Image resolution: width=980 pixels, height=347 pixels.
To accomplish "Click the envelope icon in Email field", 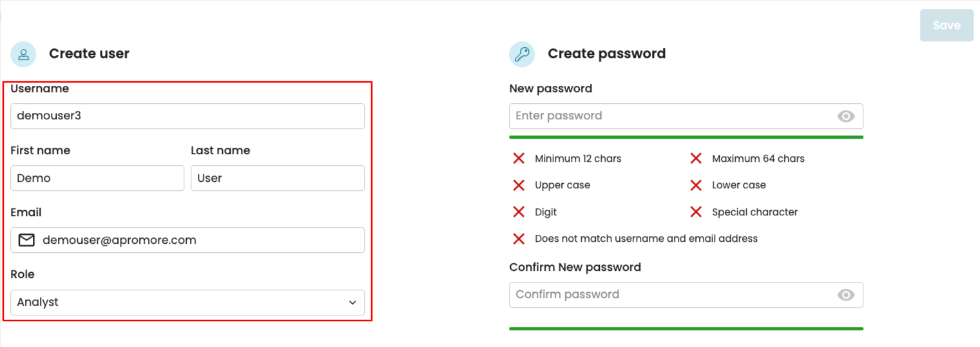I will pyautogui.click(x=26, y=241).
